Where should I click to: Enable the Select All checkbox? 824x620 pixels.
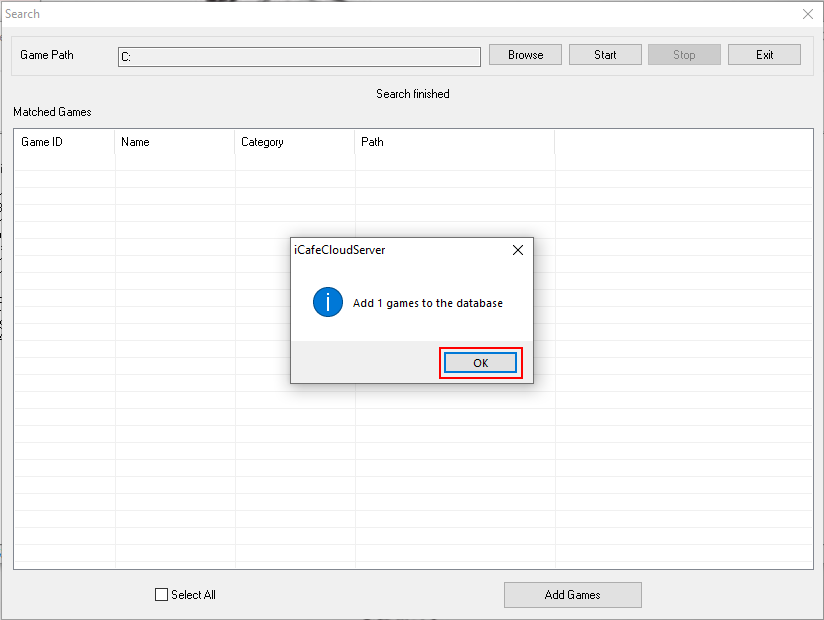tap(162, 595)
